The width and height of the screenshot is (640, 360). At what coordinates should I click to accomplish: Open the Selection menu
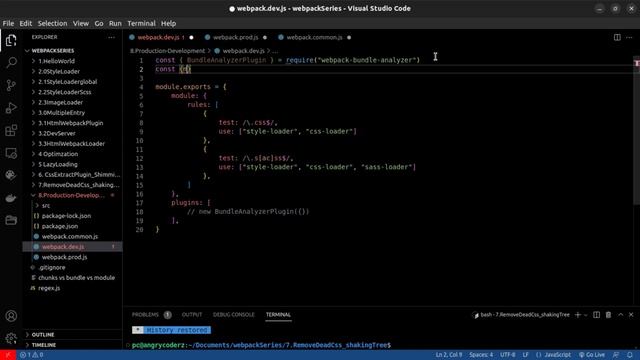52,23
